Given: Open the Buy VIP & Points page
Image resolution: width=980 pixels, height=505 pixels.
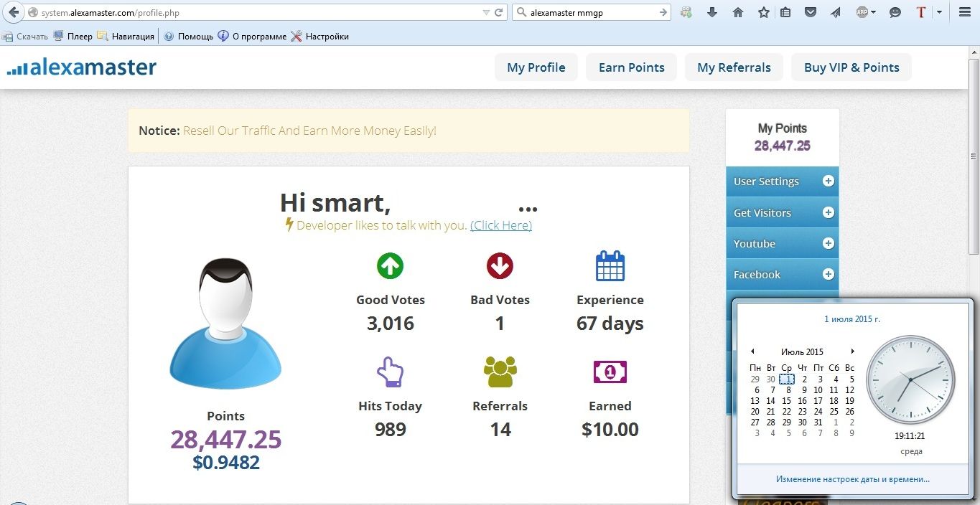Looking at the screenshot, I should [x=851, y=67].
